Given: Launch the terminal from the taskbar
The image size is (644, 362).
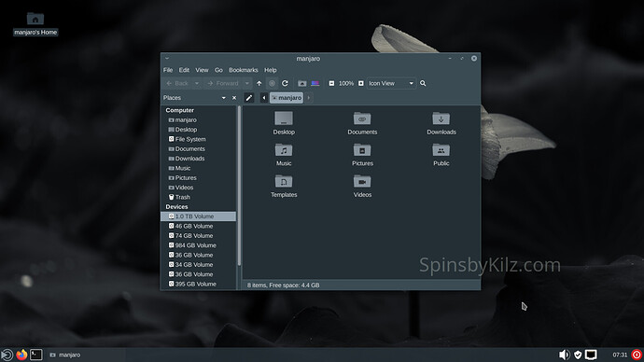Looking at the screenshot, I should [35, 355].
